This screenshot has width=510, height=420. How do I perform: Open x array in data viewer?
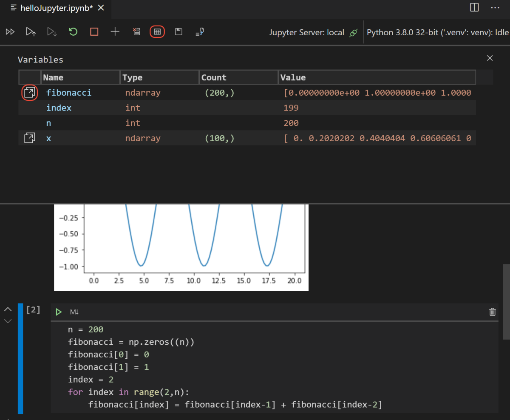29,138
